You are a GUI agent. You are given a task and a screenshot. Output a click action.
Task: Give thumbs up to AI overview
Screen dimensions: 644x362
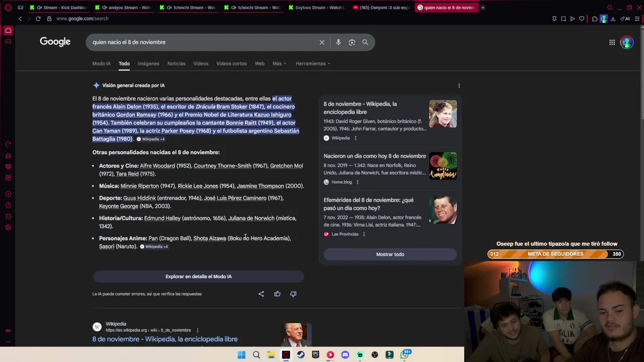[277, 294]
